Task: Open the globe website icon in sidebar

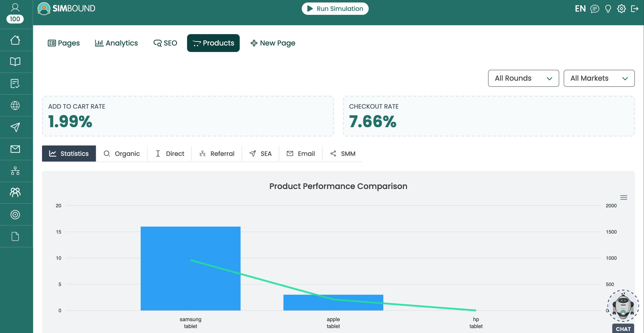Action: (15, 106)
